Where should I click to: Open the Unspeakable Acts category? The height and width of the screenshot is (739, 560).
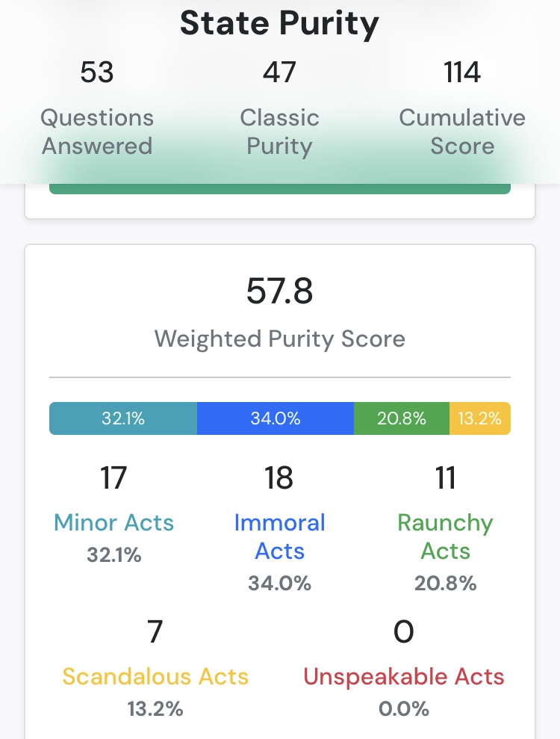(x=404, y=676)
